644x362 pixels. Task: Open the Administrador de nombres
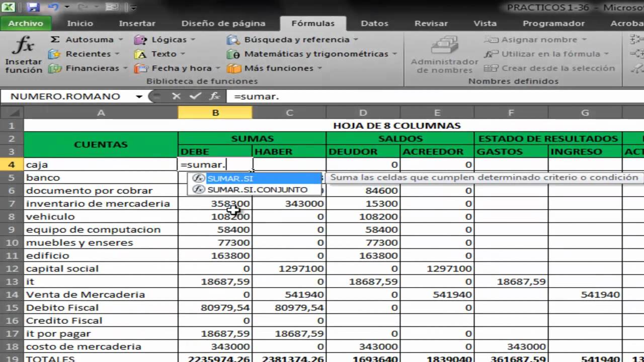[444, 54]
